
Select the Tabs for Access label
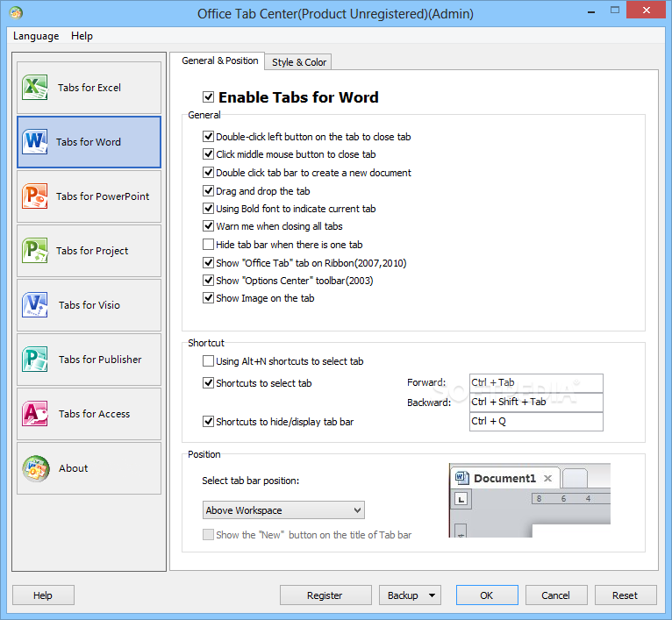(94, 414)
